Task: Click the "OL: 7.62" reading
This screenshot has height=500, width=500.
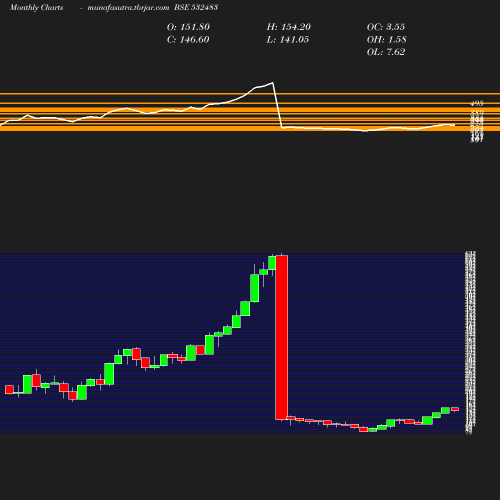Action: click(386, 52)
